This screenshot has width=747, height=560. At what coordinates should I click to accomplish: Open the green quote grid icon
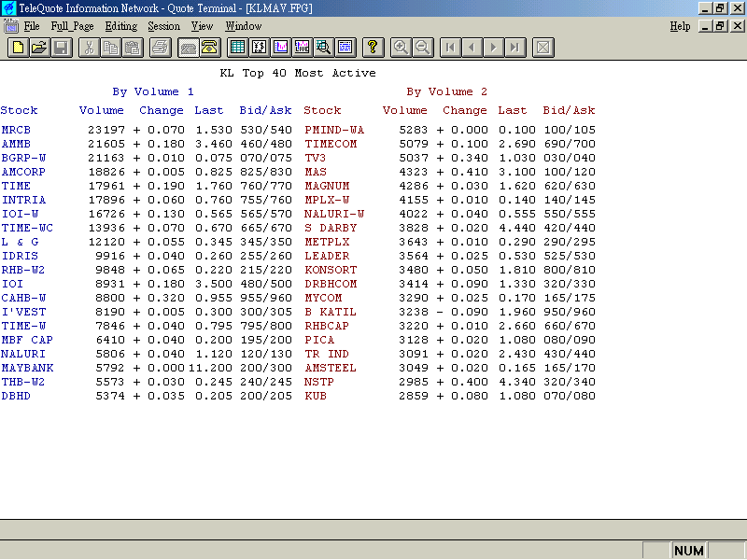tap(237, 48)
